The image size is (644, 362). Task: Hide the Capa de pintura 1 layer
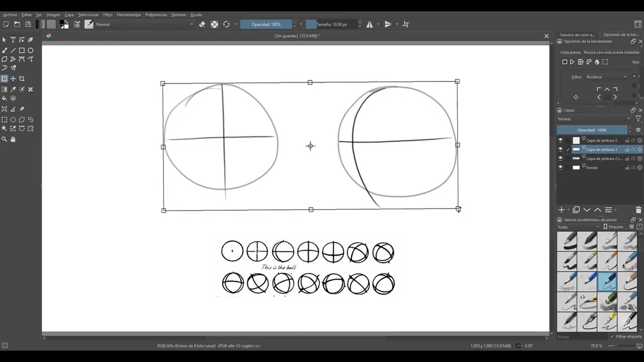point(560,149)
